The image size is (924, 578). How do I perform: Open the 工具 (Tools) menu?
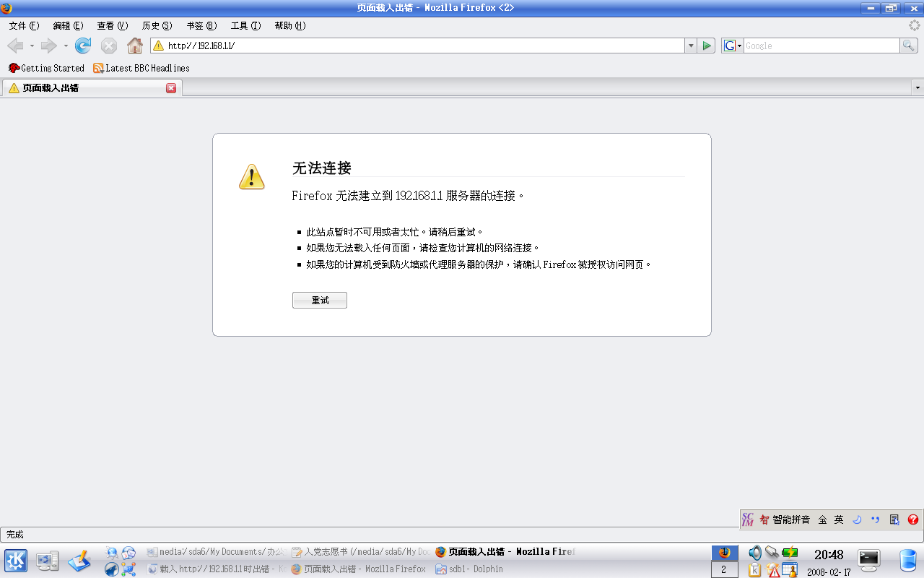tap(245, 25)
